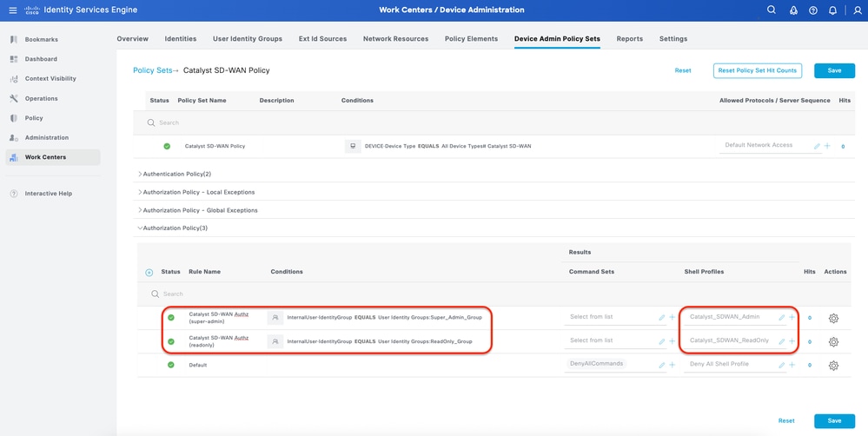Add new authorization rule plus icon
868x436 pixels.
(x=149, y=272)
